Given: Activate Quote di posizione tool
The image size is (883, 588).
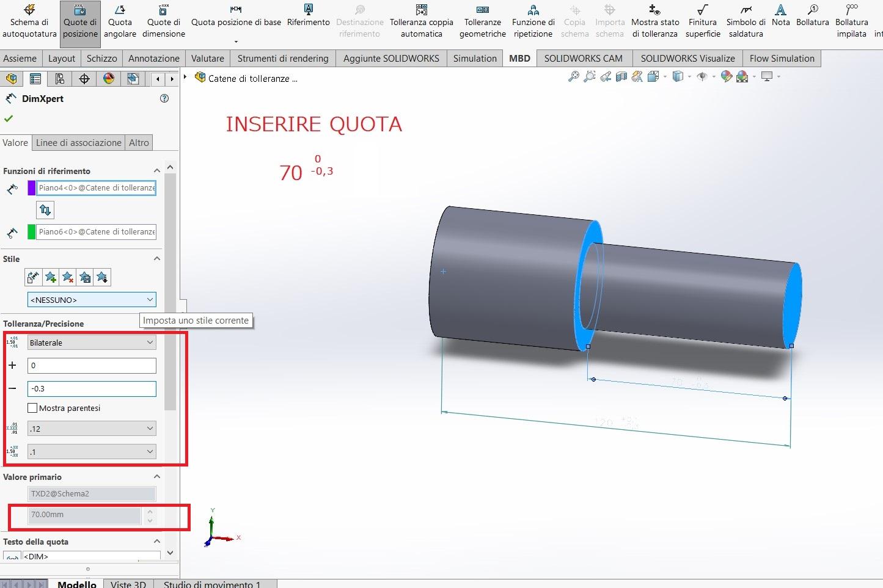Looking at the screenshot, I should point(80,23).
